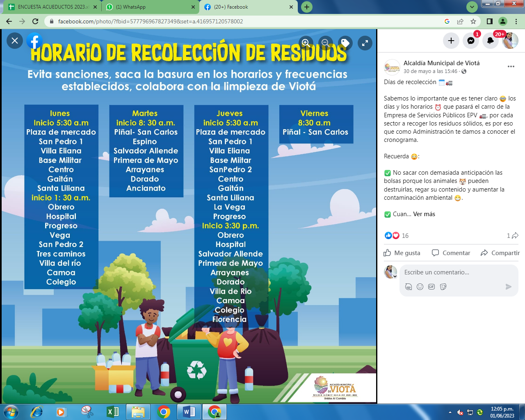Open the create plus menu
The image size is (525, 420).
coord(451,41)
